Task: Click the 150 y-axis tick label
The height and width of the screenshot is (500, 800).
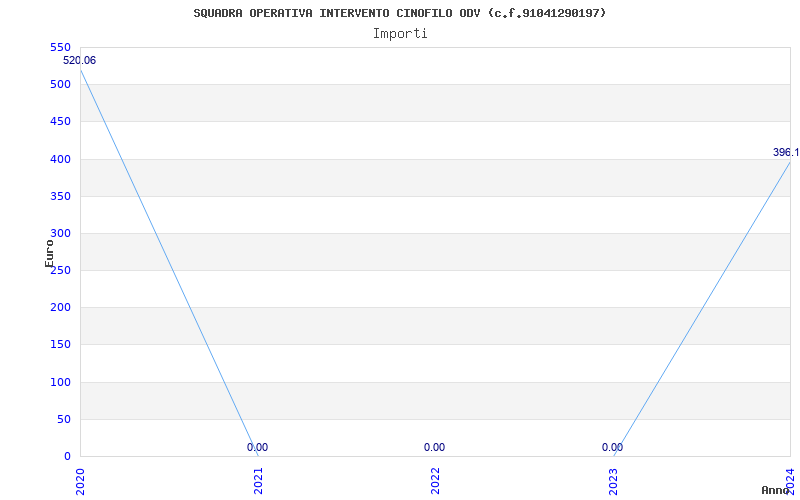Action: point(60,345)
